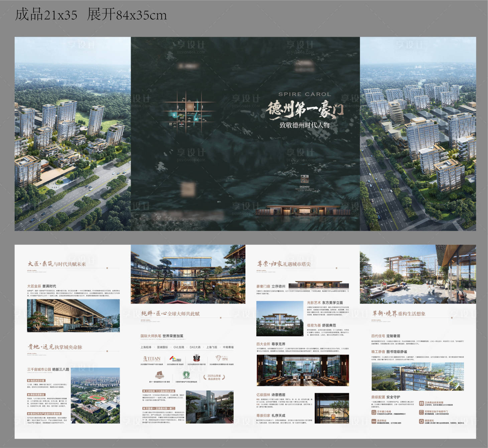Click the icon beside 德国诺托
The height and width of the screenshot is (448, 488).
click(421, 422)
